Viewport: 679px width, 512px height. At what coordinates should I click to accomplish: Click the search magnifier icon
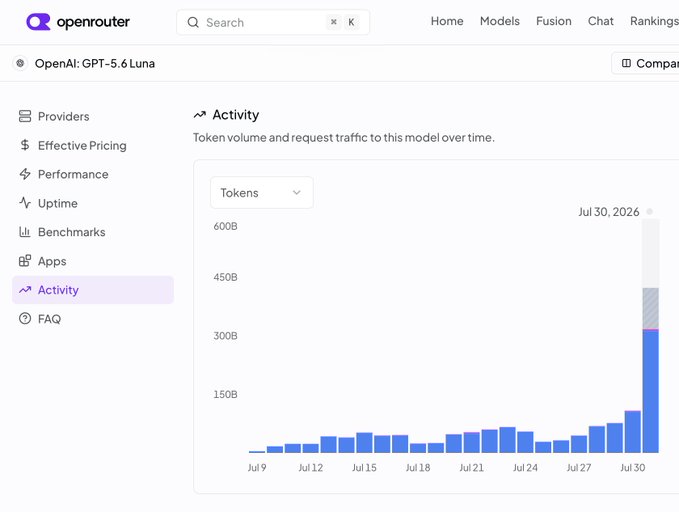193,22
